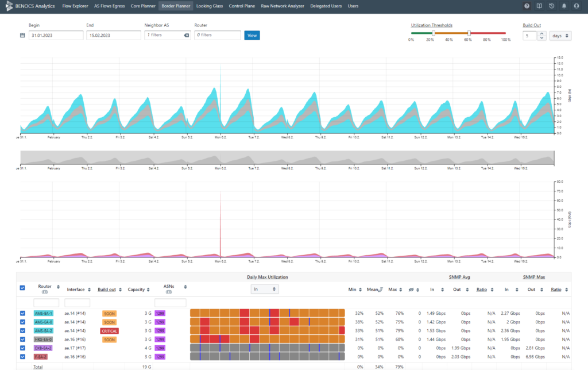Open the Core Planner section
Viewport: 588px width, 370px height.
tap(142, 6)
